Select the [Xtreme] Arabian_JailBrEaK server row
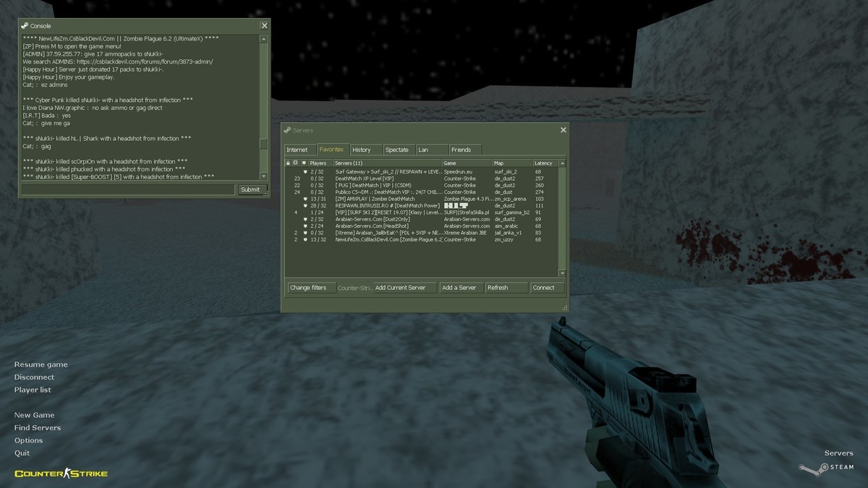 point(422,233)
